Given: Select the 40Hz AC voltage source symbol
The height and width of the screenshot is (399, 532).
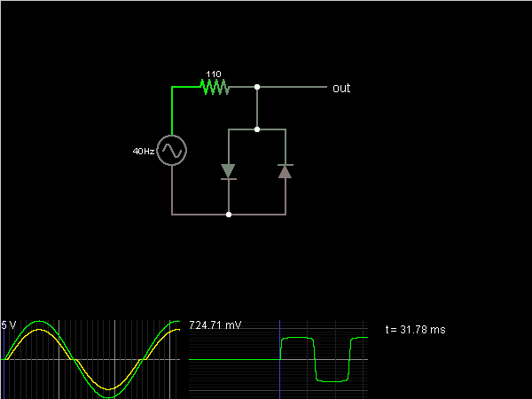Looking at the screenshot, I should pyautogui.click(x=172, y=151).
